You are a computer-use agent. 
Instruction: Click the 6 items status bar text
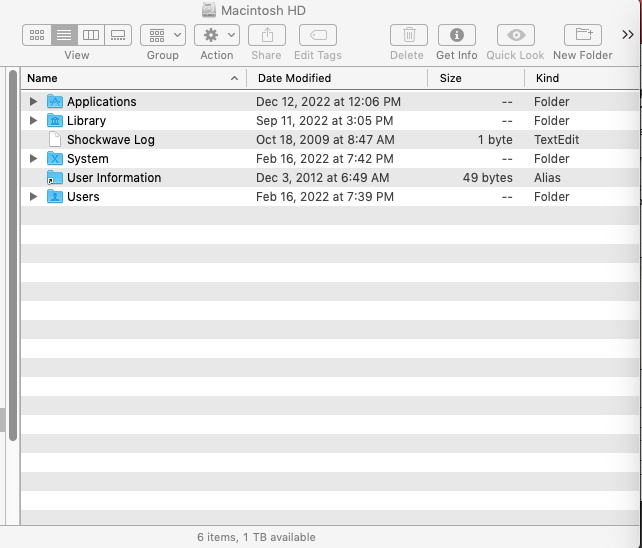[x=256, y=537]
